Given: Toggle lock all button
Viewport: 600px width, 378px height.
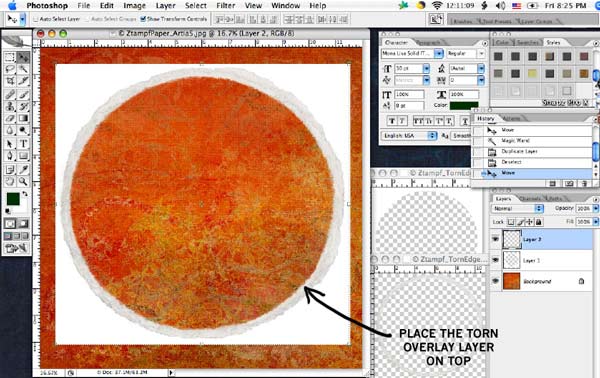Looking at the screenshot, I should point(539,222).
